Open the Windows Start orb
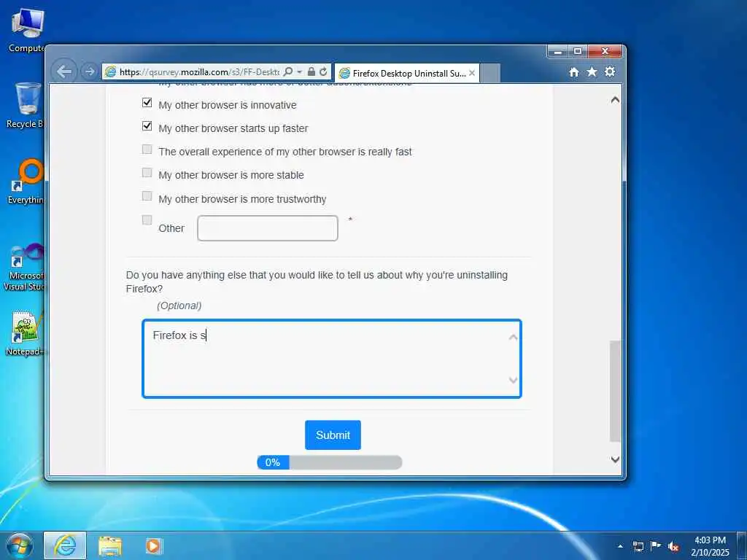 20,545
